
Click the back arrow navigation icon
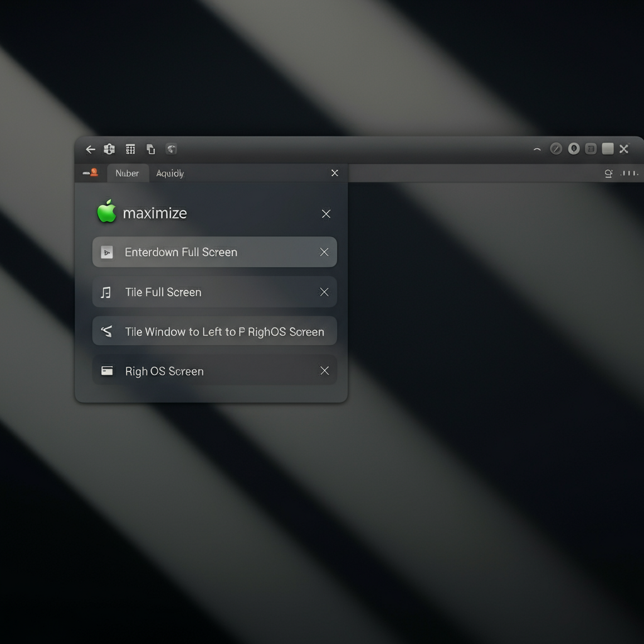coord(90,149)
